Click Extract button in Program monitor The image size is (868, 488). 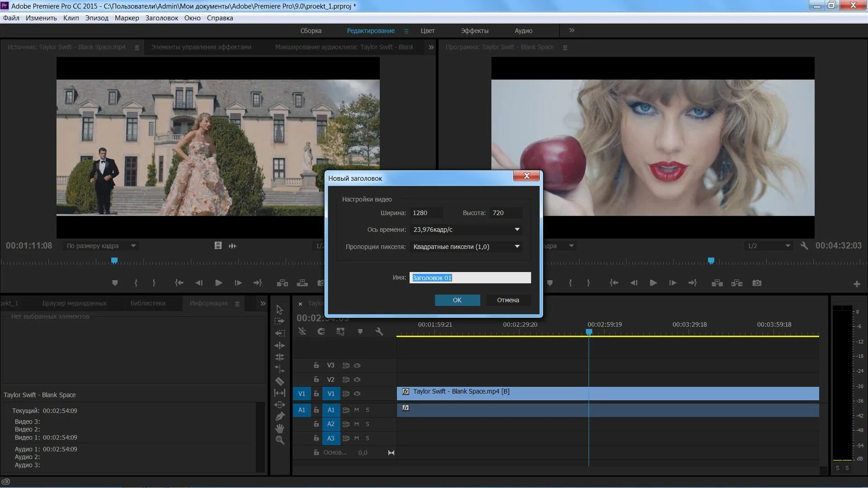point(737,283)
